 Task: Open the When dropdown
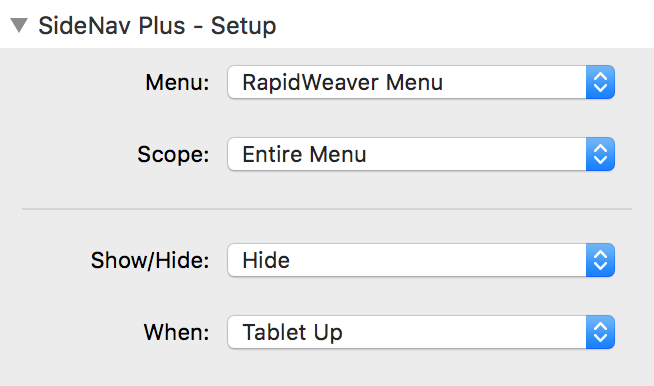tap(421, 332)
